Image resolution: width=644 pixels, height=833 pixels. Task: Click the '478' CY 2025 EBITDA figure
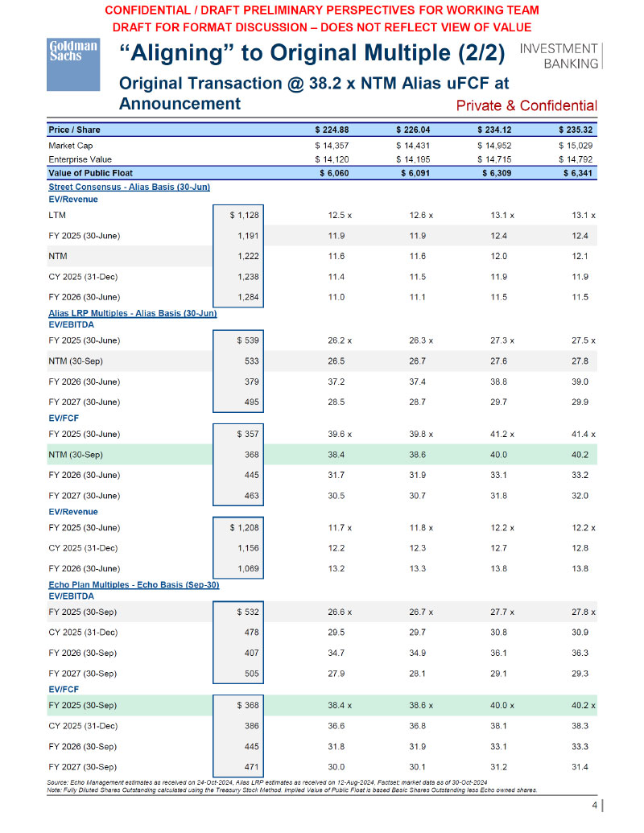[x=252, y=632]
